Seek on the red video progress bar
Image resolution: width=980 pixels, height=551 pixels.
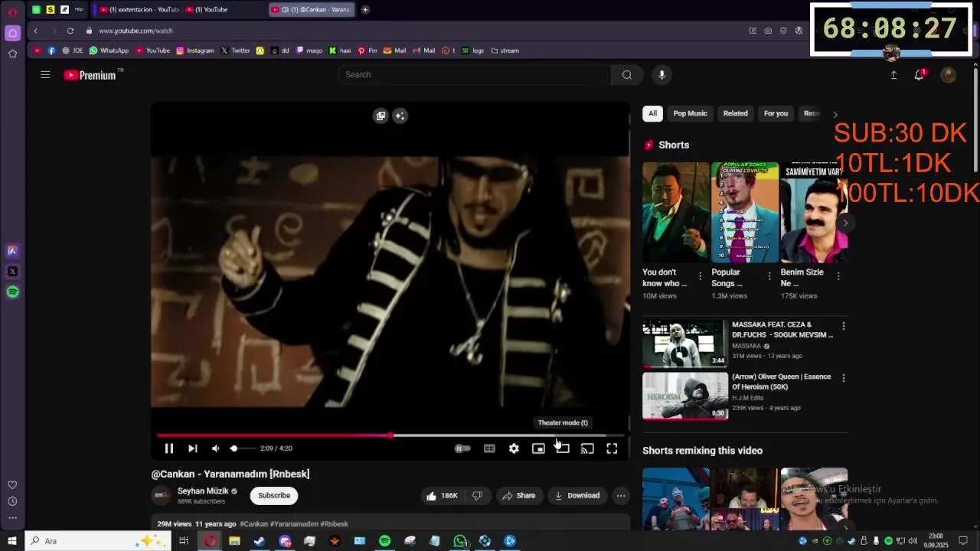[x=390, y=435]
